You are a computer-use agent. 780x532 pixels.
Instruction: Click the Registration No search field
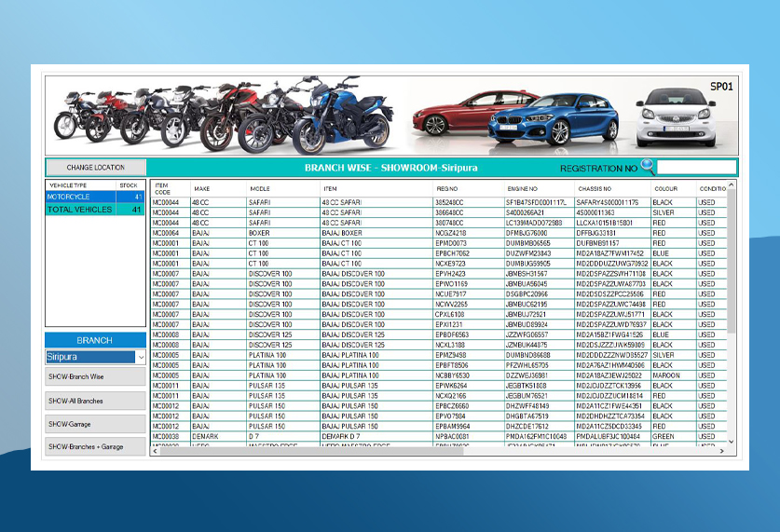(x=696, y=168)
